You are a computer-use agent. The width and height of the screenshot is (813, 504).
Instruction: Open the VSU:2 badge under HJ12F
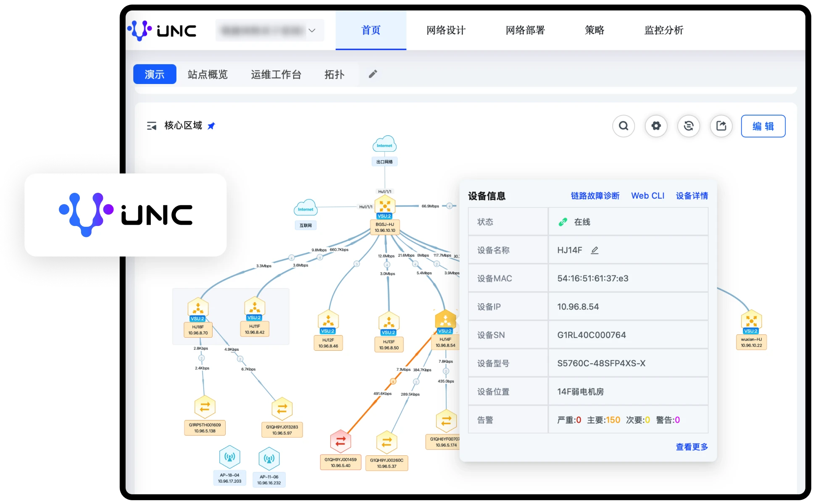[328, 331]
